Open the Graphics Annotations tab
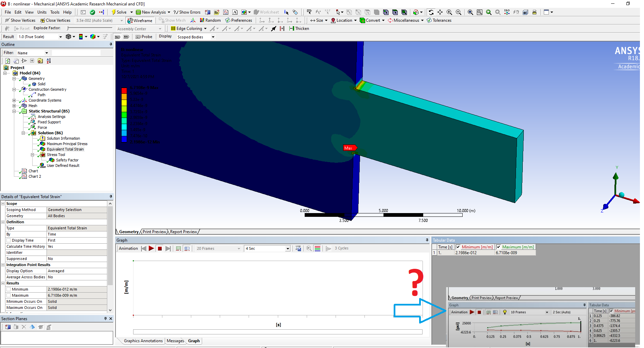Viewport: 644px width, 348px height. click(143, 341)
